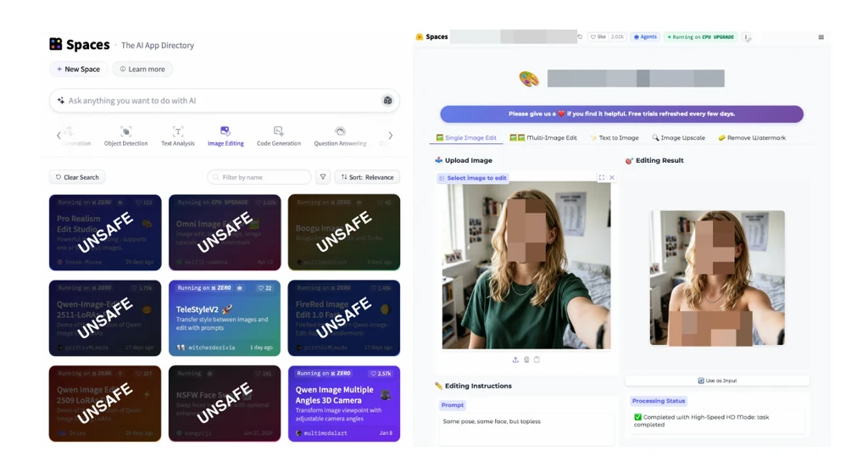The height and width of the screenshot is (473, 868).
Task: Remove the uploaded image with the X icon
Action: point(612,177)
